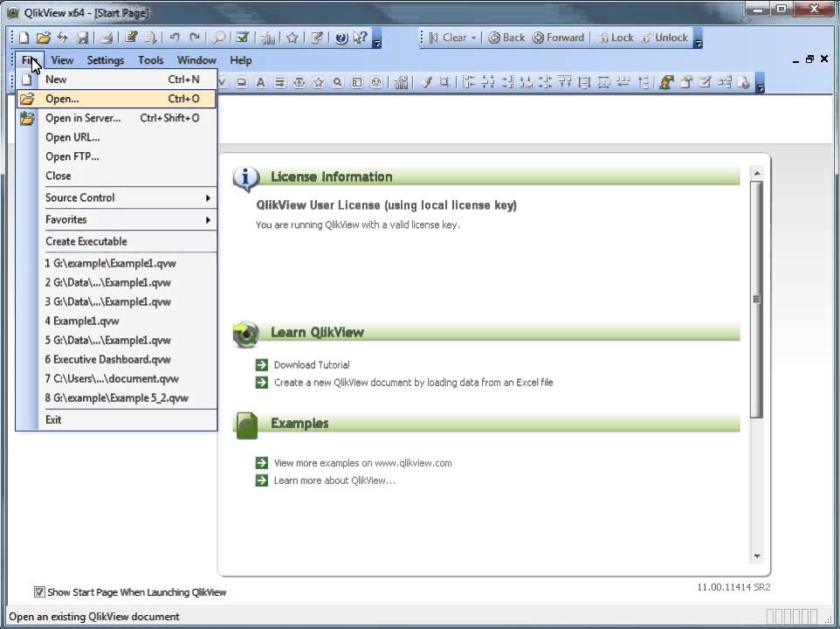Select Open... from the File menu

click(x=117, y=99)
